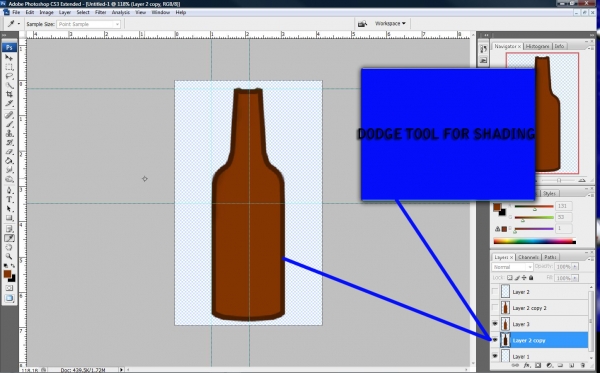Image resolution: width=600 pixels, height=373 pixels.
Task: Open the Analysis menu
Action: (x=121, y=13)
